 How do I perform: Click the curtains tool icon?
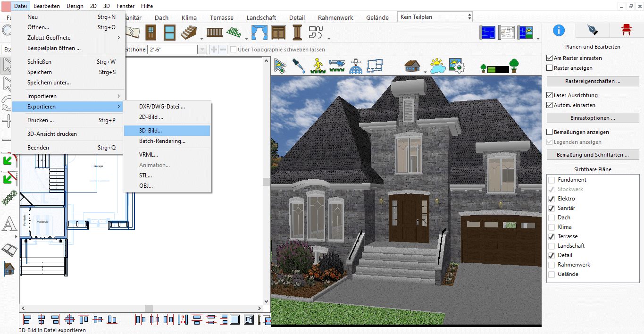pos(259,32)
